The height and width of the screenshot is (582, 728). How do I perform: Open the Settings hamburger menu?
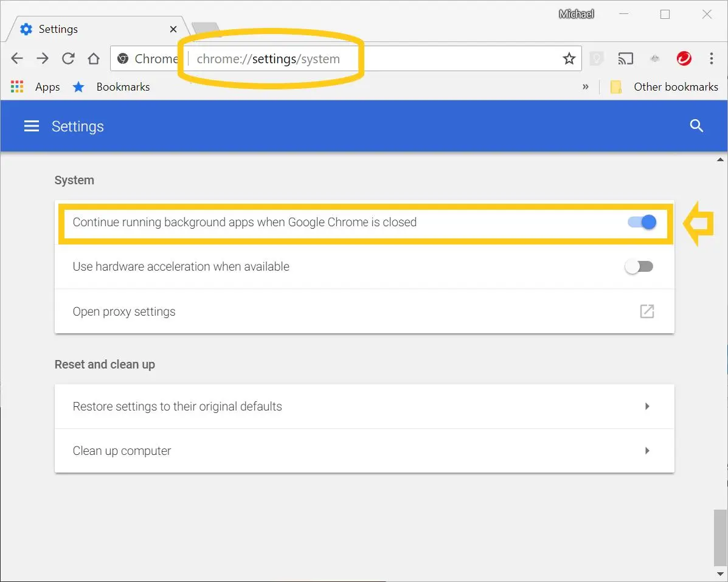[32, 126]
